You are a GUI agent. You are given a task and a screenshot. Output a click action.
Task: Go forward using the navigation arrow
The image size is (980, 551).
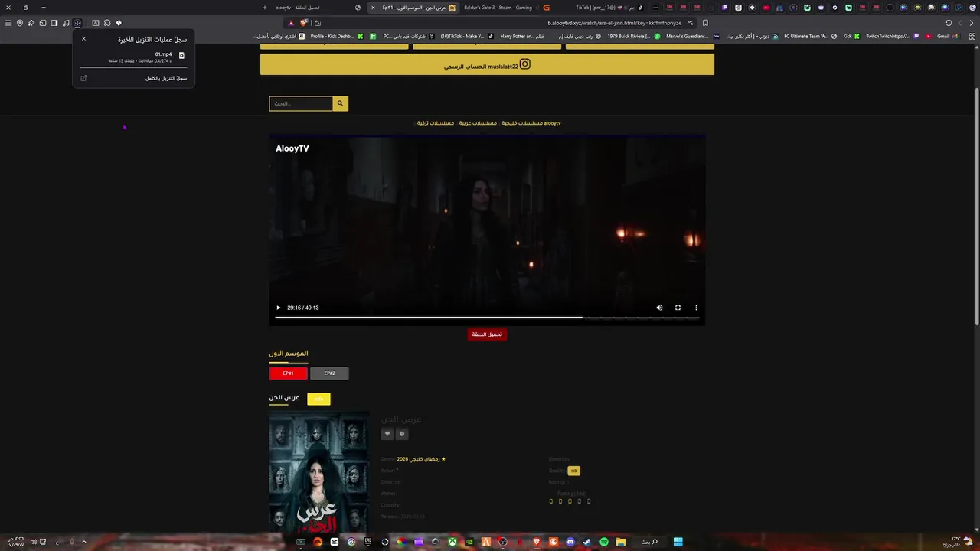960,23
